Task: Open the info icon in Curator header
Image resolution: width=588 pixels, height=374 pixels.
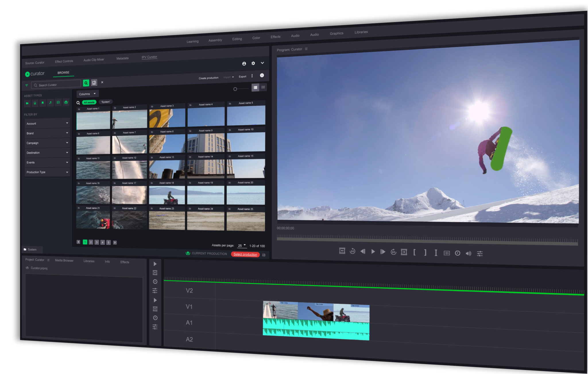Action: click(x=262, y=75)
